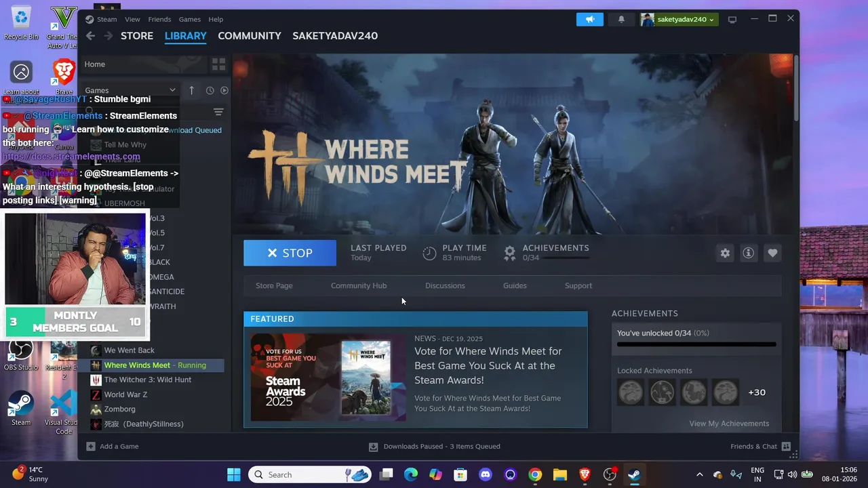Open the Games menu

pyautogui.click(x=189, y=19)
